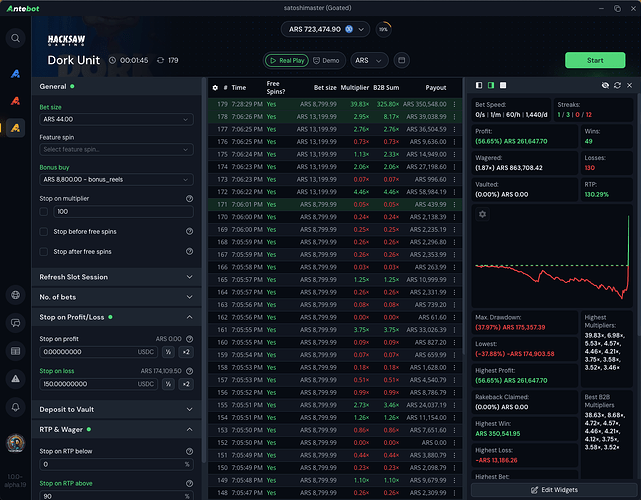Viewport: 641px width, 500px height.
Task: Expand the Refresh Slot Session section
Action: click(x=116, y=277)
